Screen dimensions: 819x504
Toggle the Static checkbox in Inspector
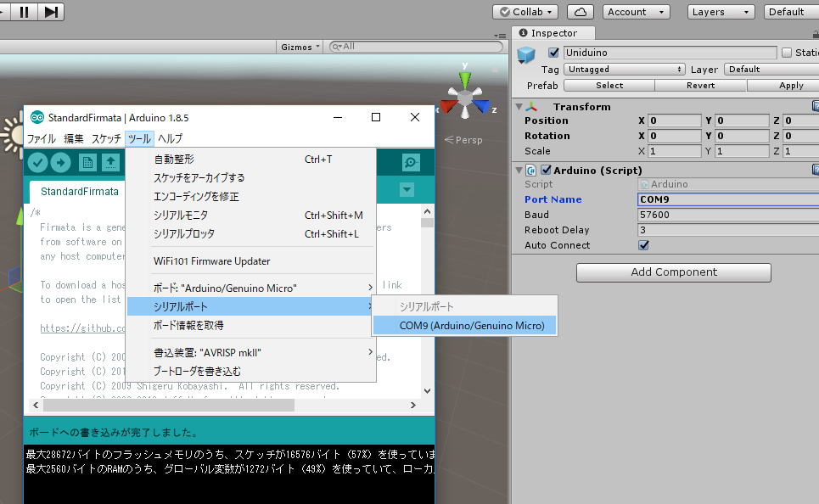[787, 53]
